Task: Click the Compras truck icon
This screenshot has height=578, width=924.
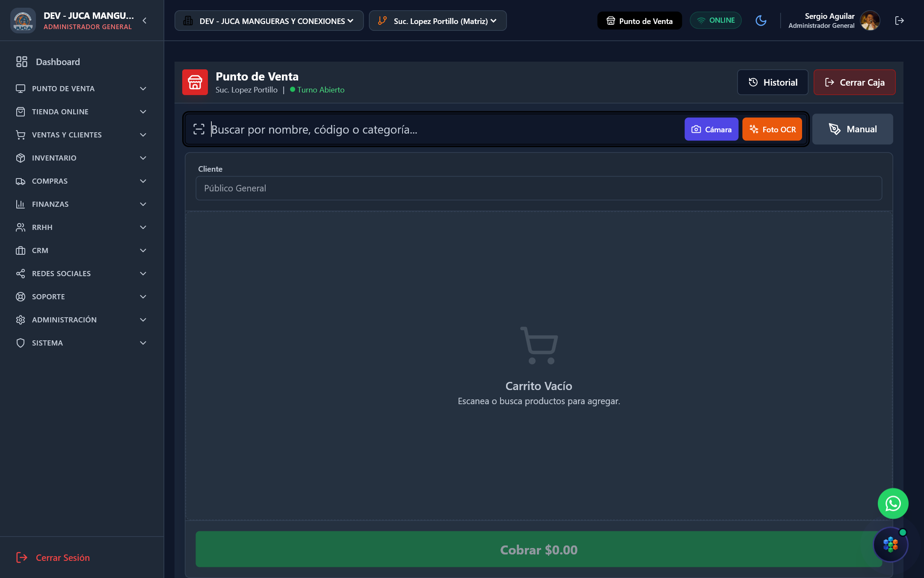Action: [21, 181]
